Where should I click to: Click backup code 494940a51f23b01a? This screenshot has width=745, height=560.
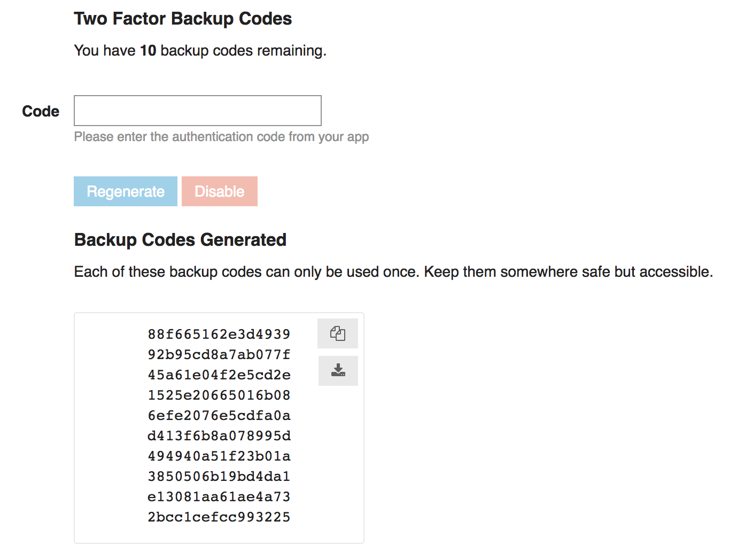[x=219, y=456]
